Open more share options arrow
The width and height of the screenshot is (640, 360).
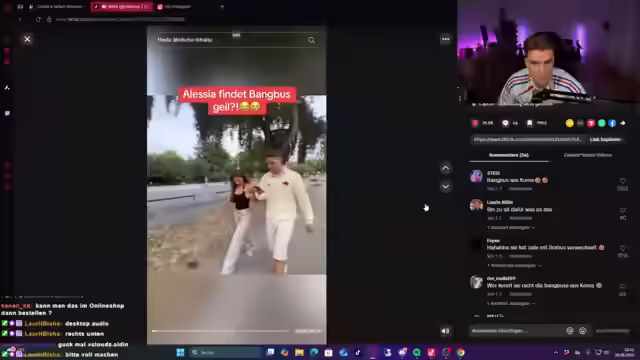pos(623,123)
